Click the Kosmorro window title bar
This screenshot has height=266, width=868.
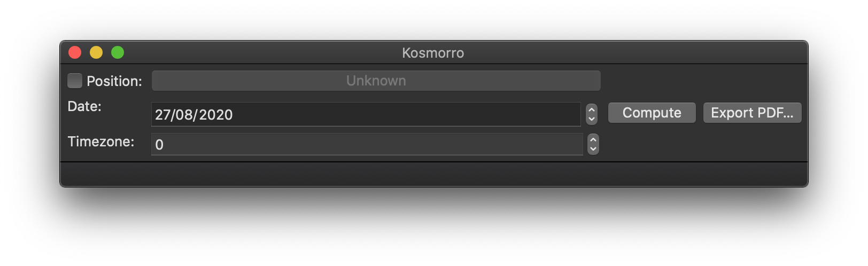(x=433, y=53)
